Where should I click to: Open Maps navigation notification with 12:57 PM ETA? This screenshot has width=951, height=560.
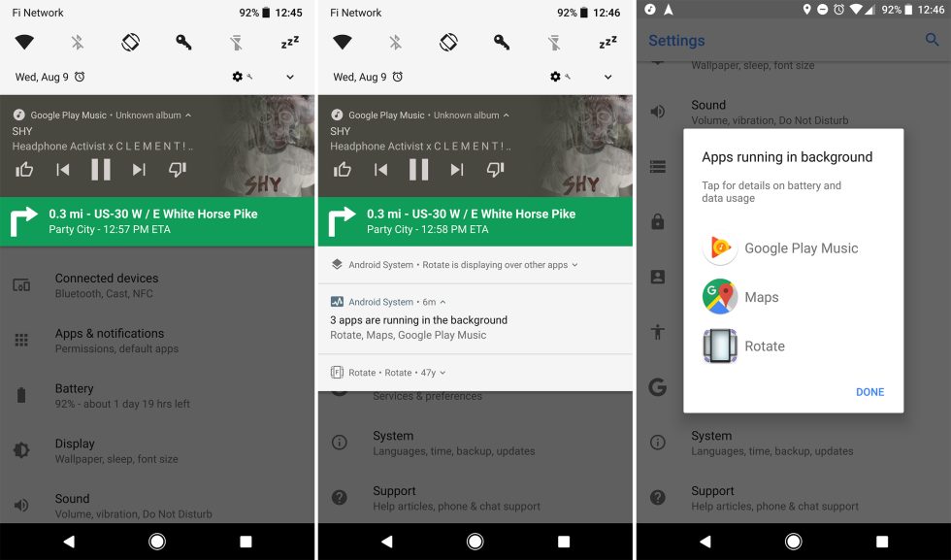point(157,221)
